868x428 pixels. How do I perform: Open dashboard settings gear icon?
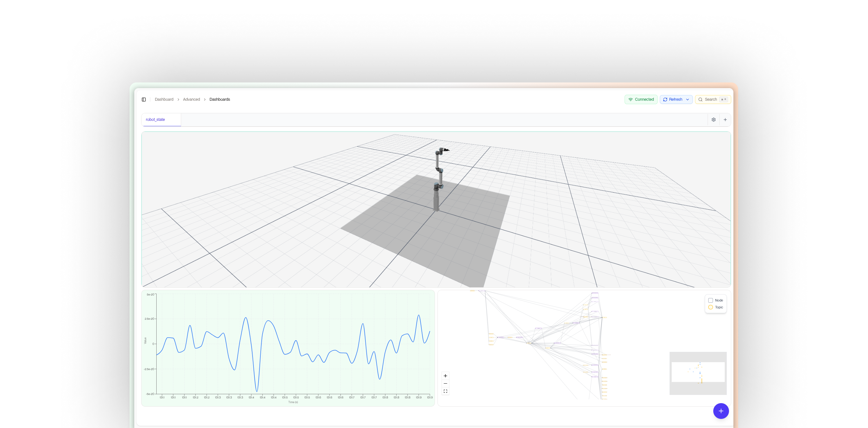pyautogui.click(x=713, y=120)
